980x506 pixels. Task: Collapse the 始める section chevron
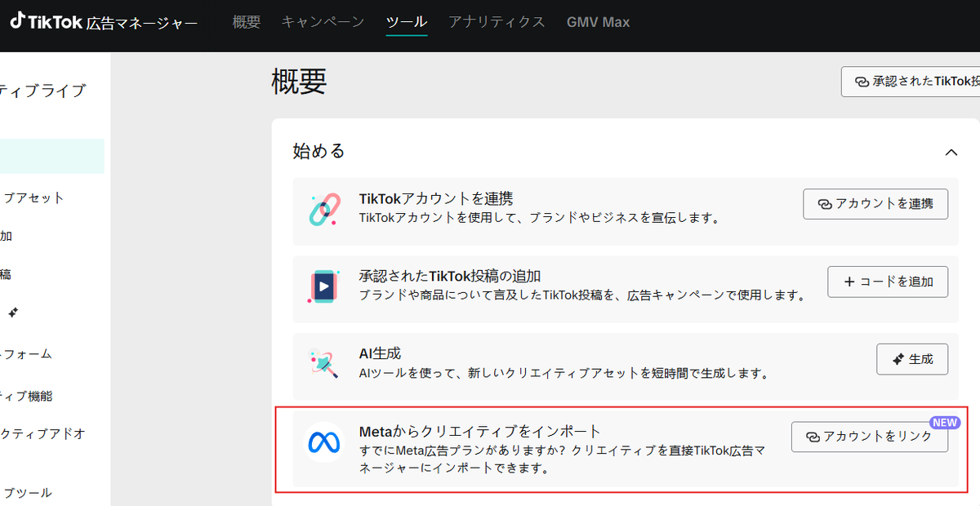coord(951,153)
